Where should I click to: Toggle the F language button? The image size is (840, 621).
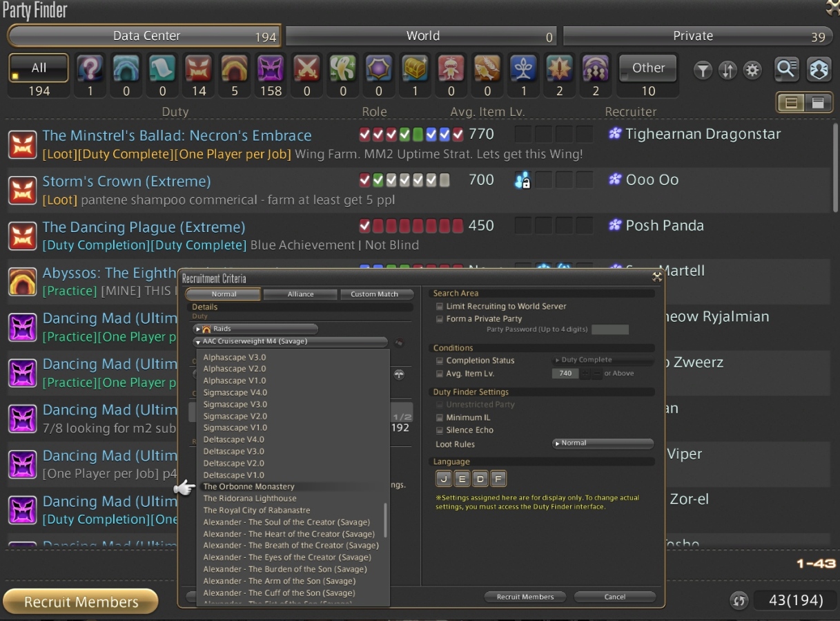498,479
